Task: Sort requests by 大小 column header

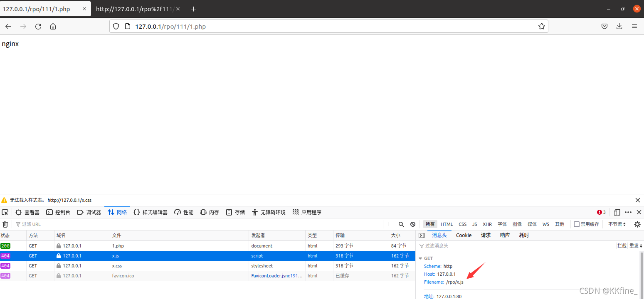Action: tap(402, 235)
